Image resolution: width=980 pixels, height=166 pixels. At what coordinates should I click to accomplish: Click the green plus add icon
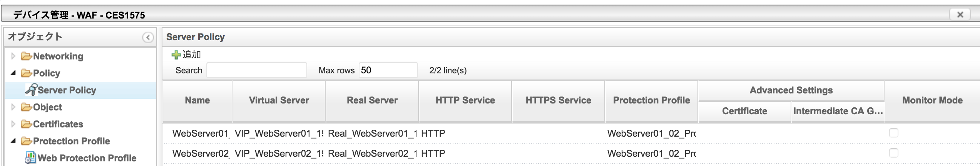tap(176, 55)
